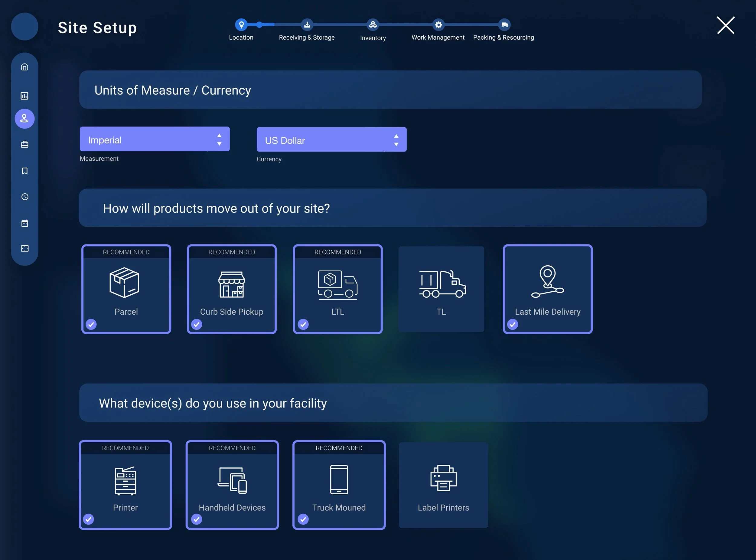Image resolution: width=756 pixels, height=560 pixels.
Task: Open the Imperial measurement dropdown
Action: tap(155, 139)
